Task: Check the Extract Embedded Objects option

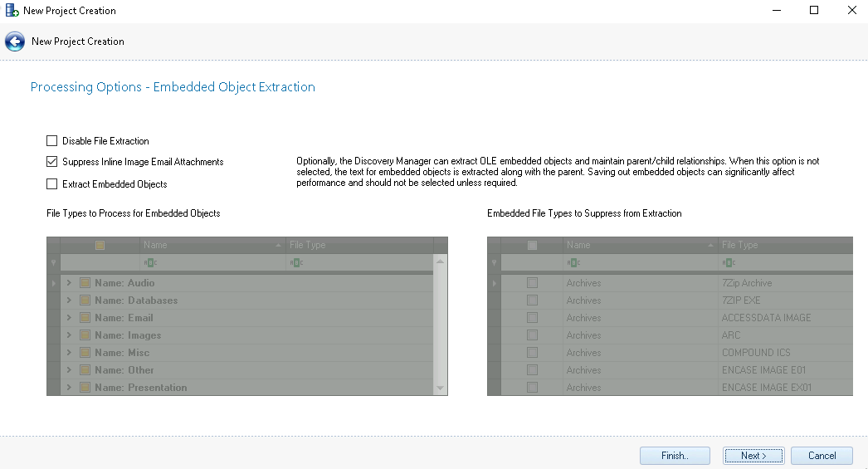Action: pyautogui.click(x=52, y=184)
